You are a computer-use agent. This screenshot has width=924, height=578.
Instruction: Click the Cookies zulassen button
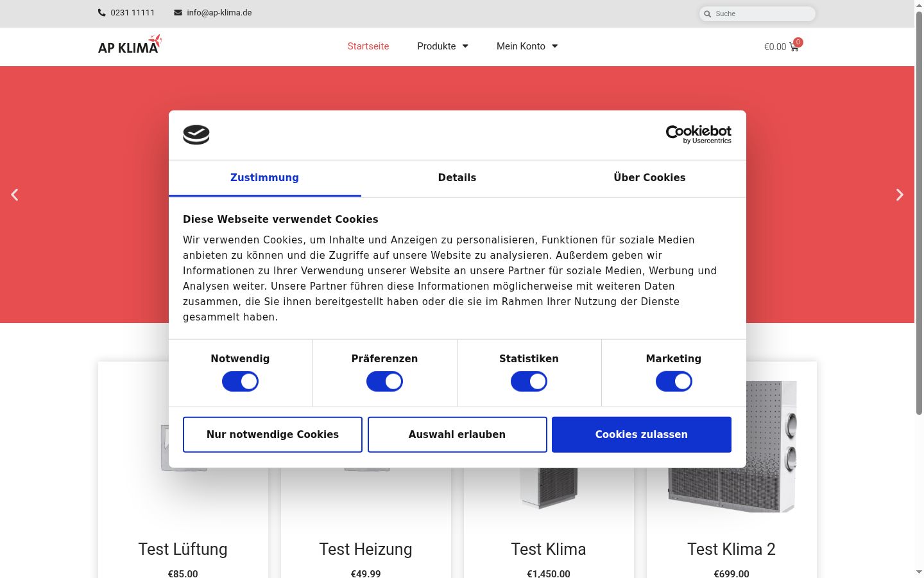click(x=642, y=435)
